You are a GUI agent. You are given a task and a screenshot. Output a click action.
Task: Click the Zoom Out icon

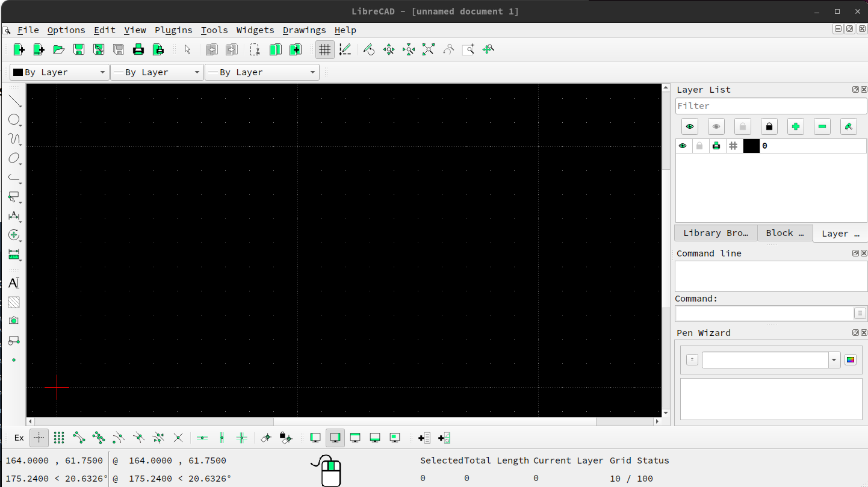tap(409, 49)
